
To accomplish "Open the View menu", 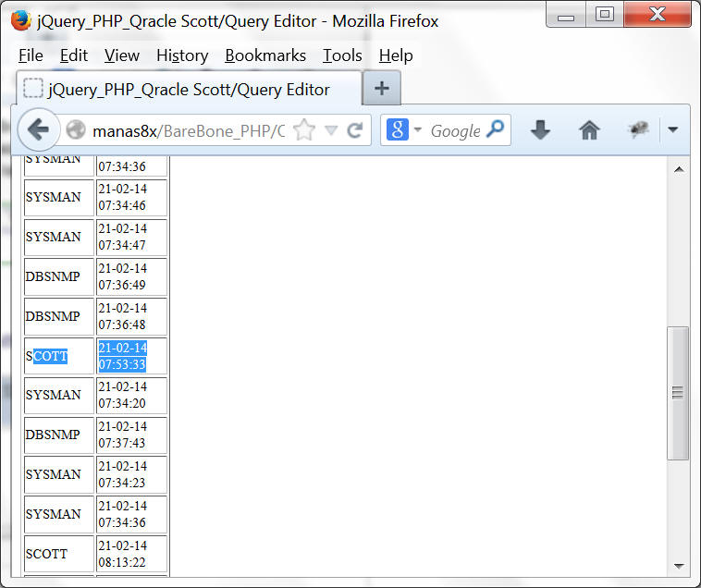I will 122,55.
